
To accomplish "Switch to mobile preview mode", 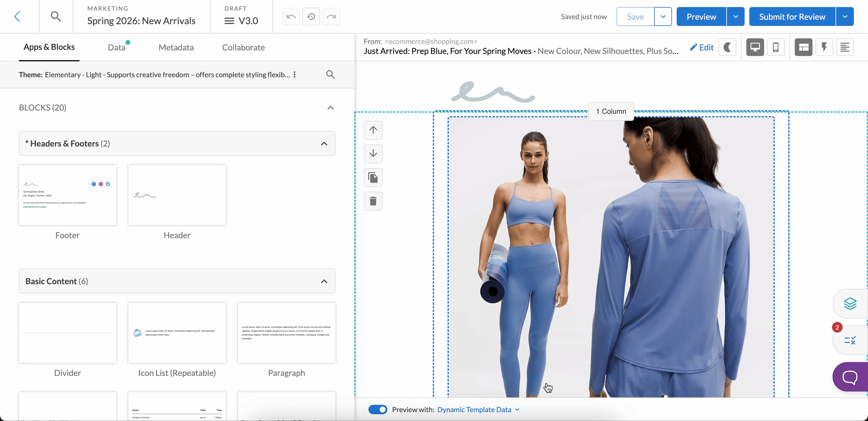I will coord(776,47).
